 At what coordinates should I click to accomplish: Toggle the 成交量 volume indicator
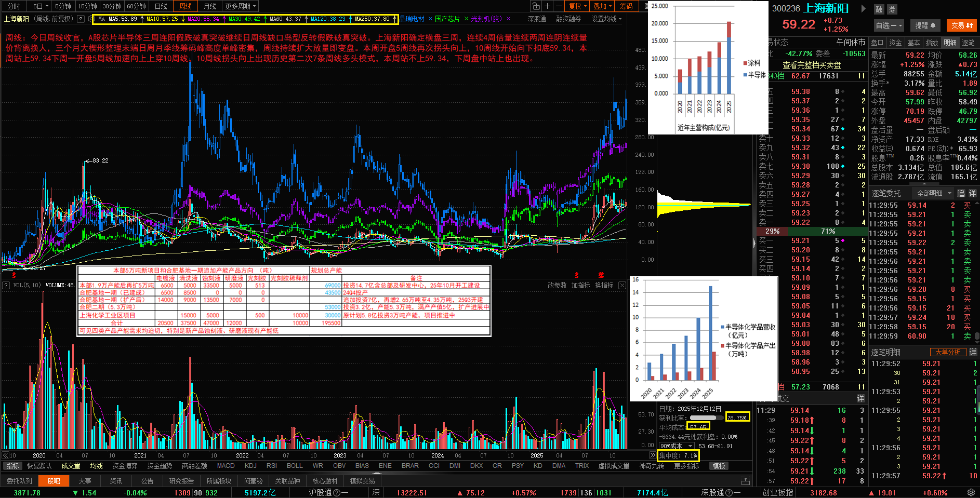pyautogui.click(x=71, y=466)
